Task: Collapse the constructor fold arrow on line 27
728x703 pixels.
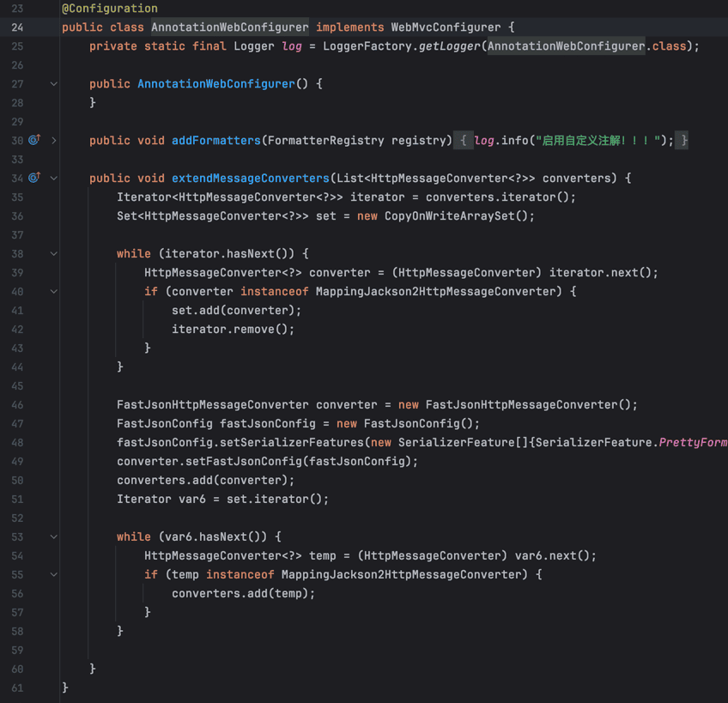Action: coord(54,84)
